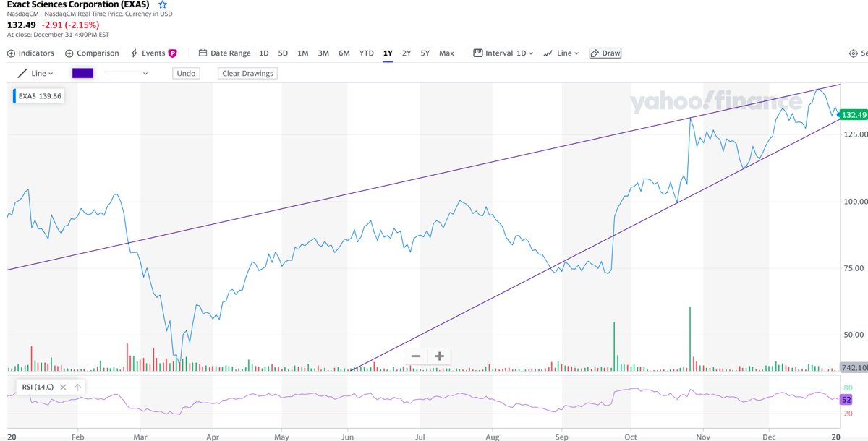The height and width of the screenshot is (441, 868).
Task: Click the premium badge next to Events
Action: click(x=173, y=53)
